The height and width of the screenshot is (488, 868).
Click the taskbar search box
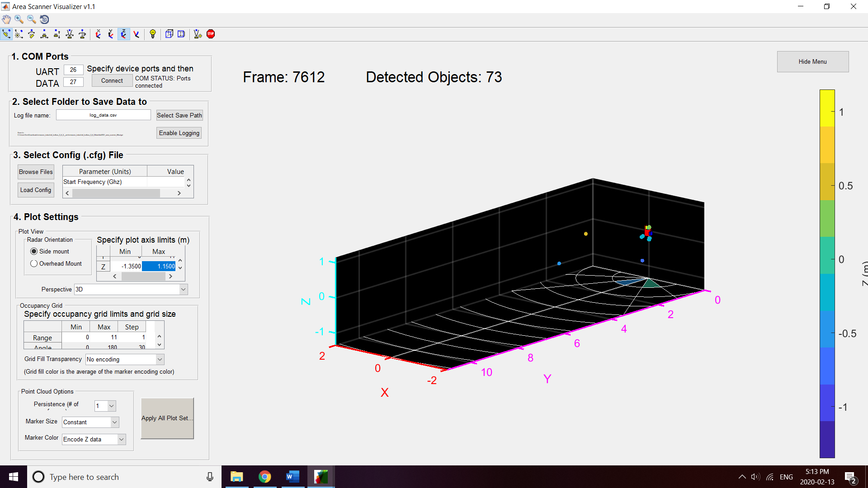coord(124,477)
